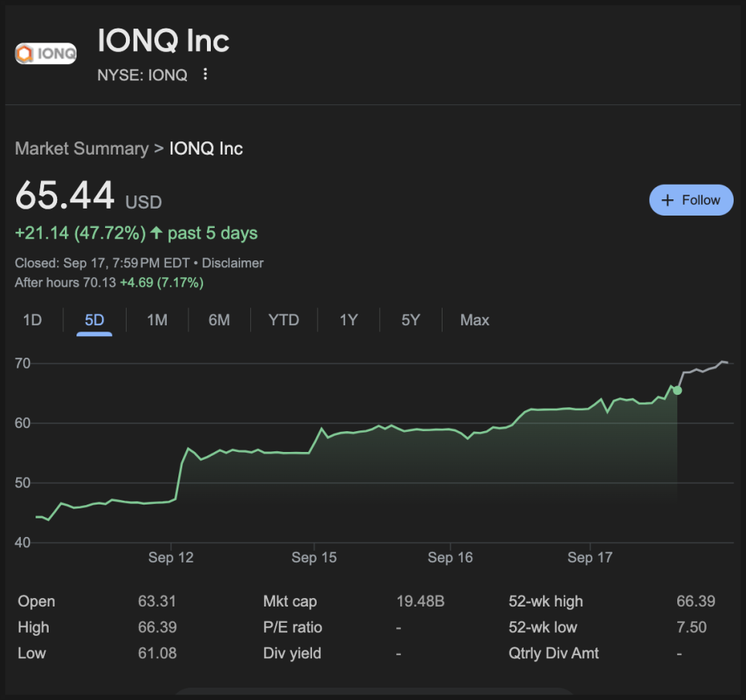Click the Sep 15 date label on chart axis

314,557
